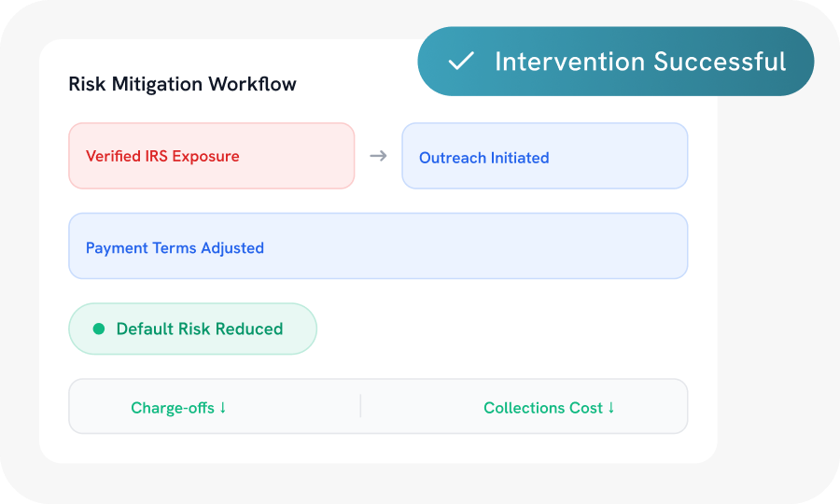
Task: Select the Outreach Initiated step
Action: (544, 157)
